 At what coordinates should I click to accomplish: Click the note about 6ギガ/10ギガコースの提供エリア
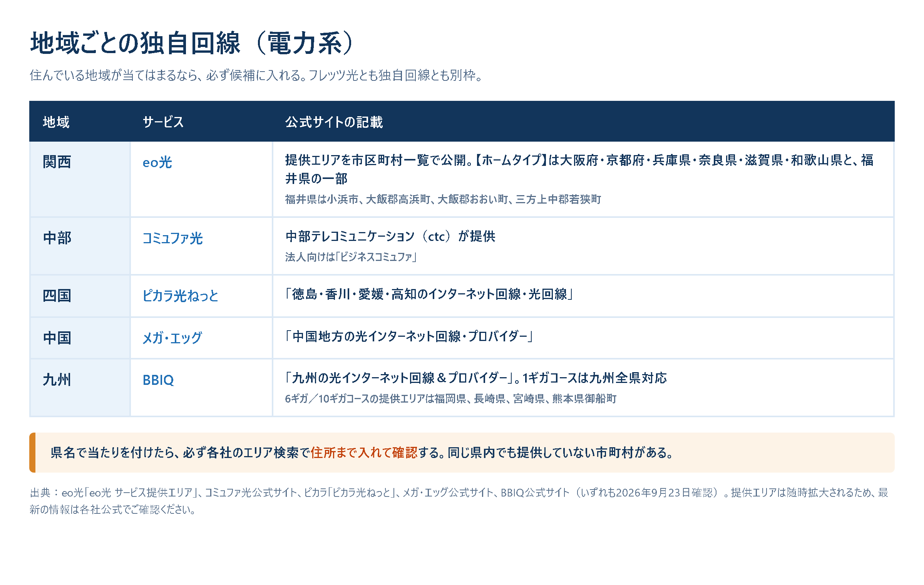450,398
